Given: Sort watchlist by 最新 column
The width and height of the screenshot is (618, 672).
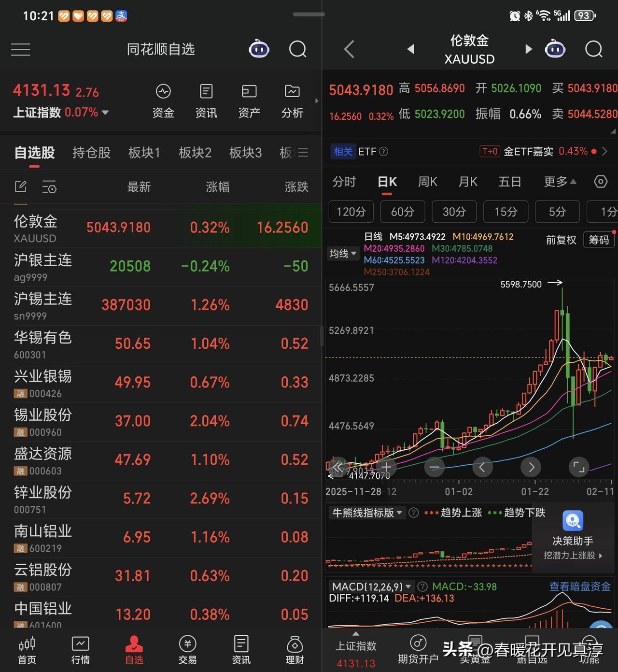Looking at the screenshot, I should click(139, 187).
